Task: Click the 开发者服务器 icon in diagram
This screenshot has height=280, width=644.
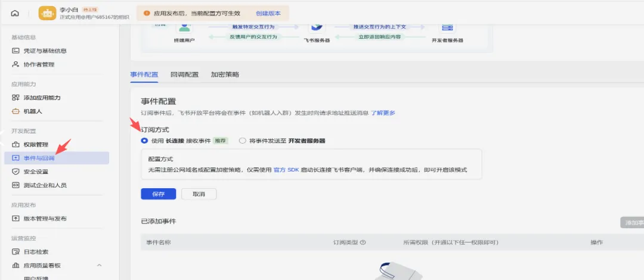Action: [447, 27]
